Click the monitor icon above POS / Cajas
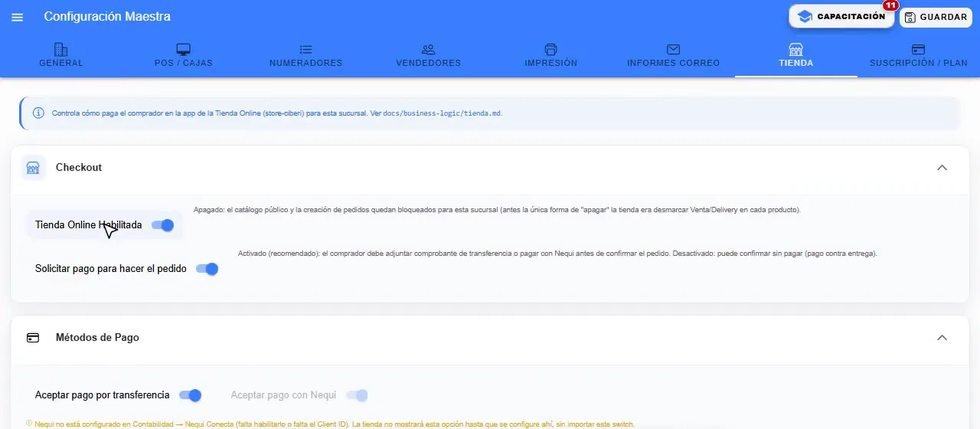Screen dimensions: 980x429 click(x=183, y=49)
